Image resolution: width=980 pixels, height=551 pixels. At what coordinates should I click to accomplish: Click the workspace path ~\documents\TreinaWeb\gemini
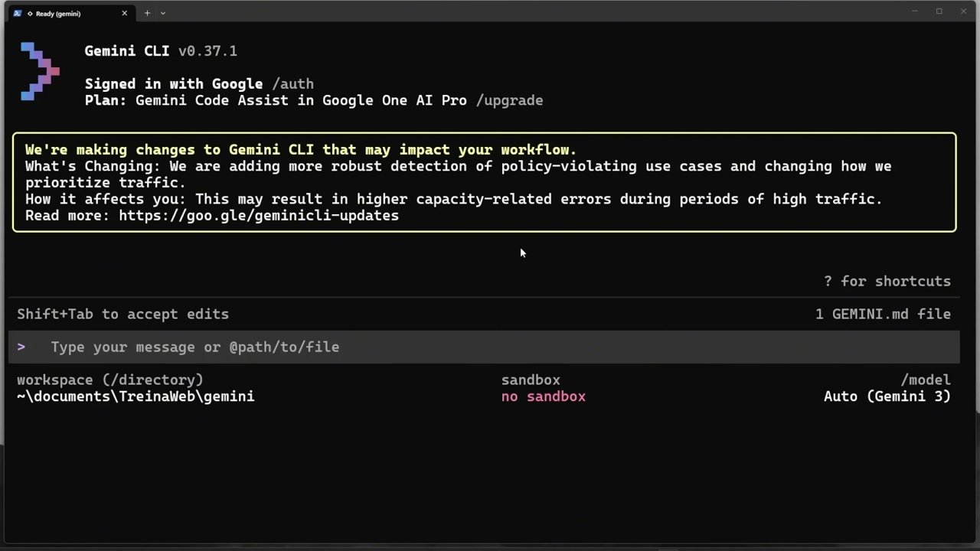[x=136, y=396]
